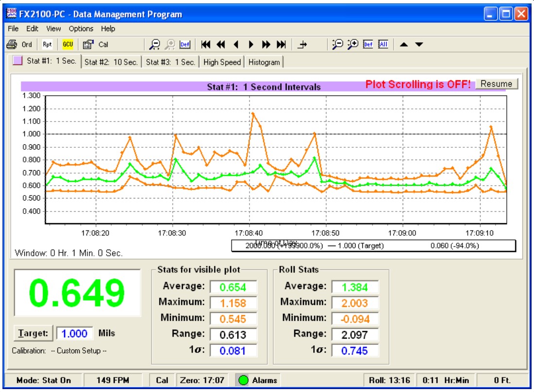Open the Options menu
The image size is (534, 392).
[80, 29]
